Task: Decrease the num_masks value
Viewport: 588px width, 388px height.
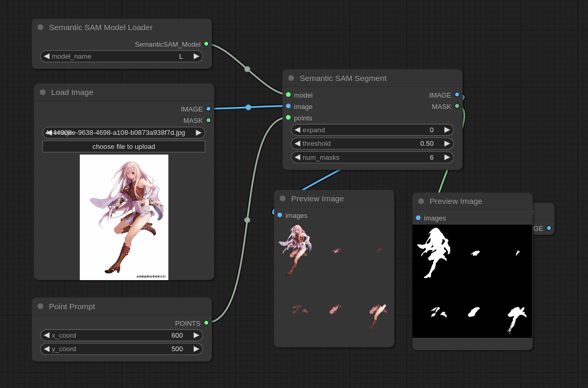Action: tap(297, 157)
